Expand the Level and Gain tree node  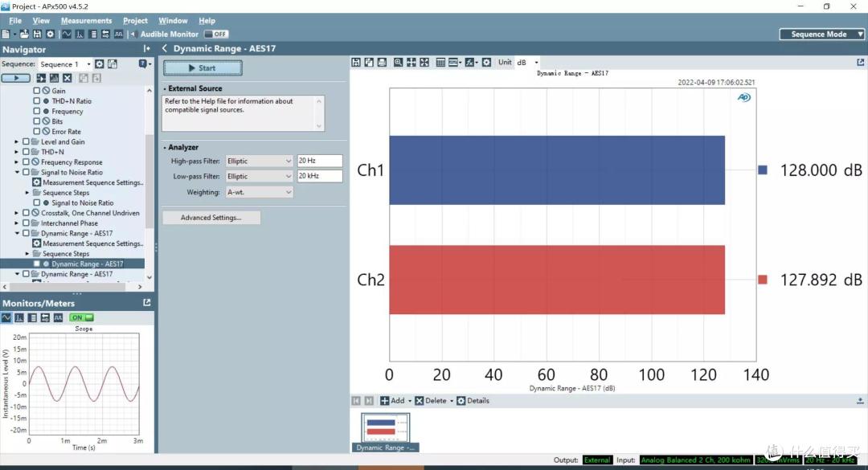(17, 141)
